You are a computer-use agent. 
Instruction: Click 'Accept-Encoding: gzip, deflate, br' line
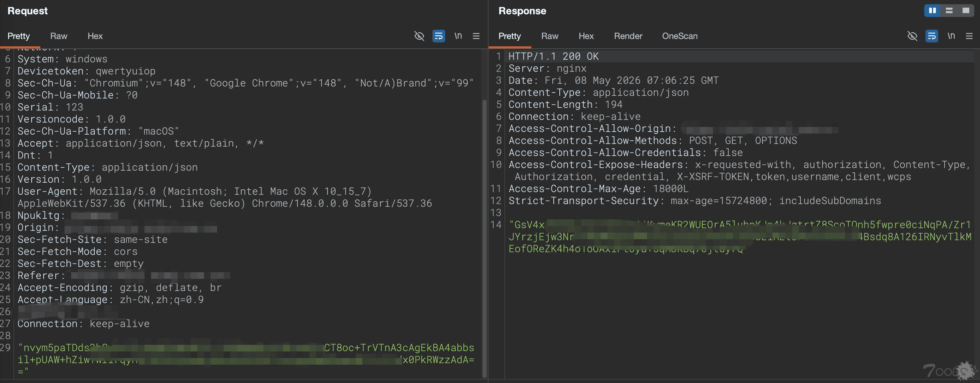coord(120,288)
